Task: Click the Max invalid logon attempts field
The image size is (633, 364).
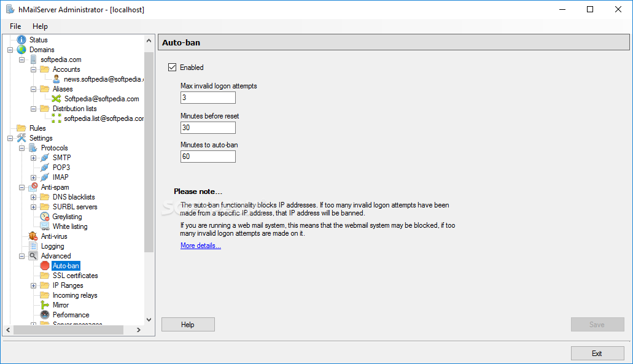Action: (x=208, y=98)
